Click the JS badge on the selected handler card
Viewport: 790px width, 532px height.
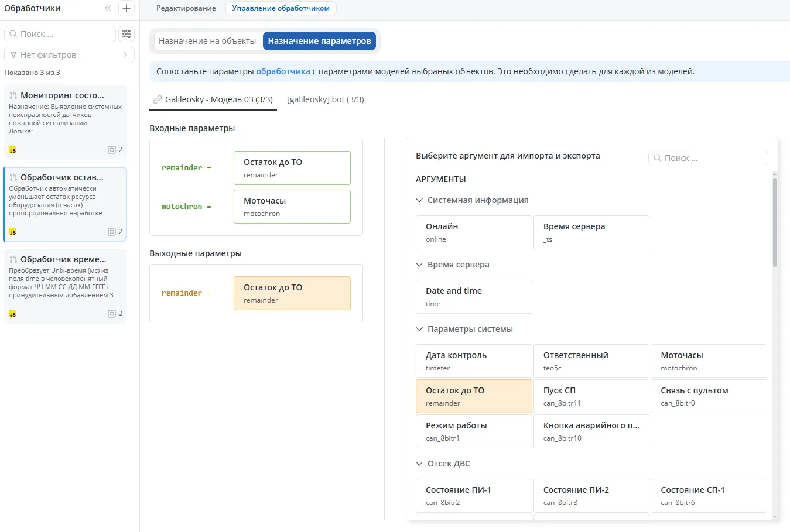point(12,232)
